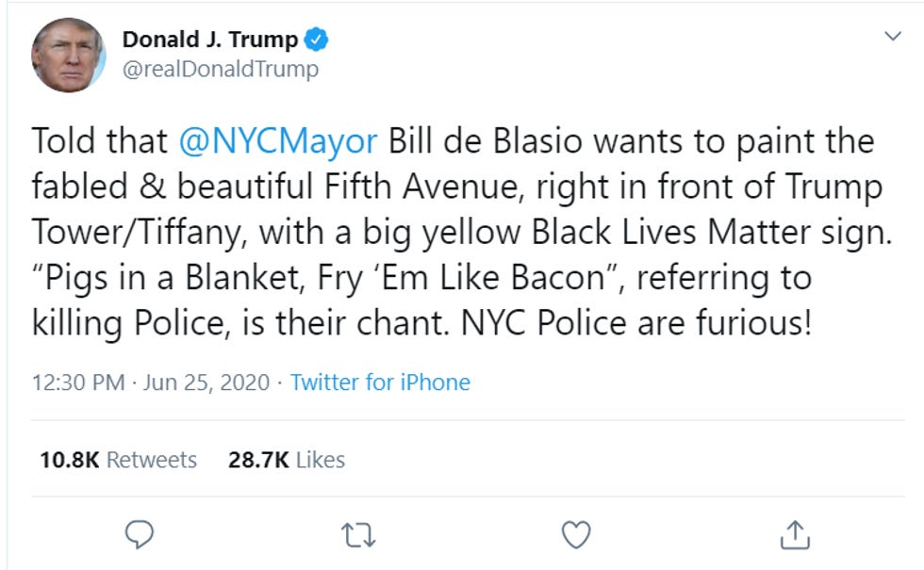
Task: Click the reply speech bubble icon
Action: pyautogui.click(x=140, y=533)
